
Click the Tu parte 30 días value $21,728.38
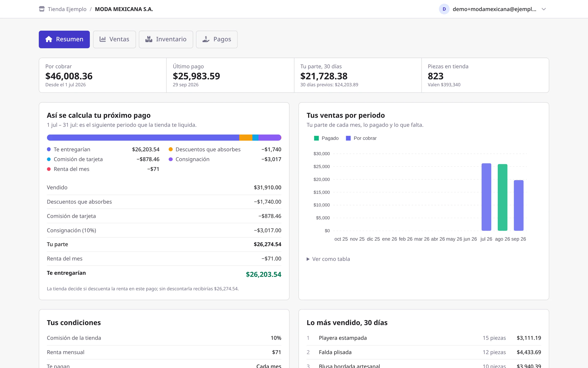coord(324,76)
